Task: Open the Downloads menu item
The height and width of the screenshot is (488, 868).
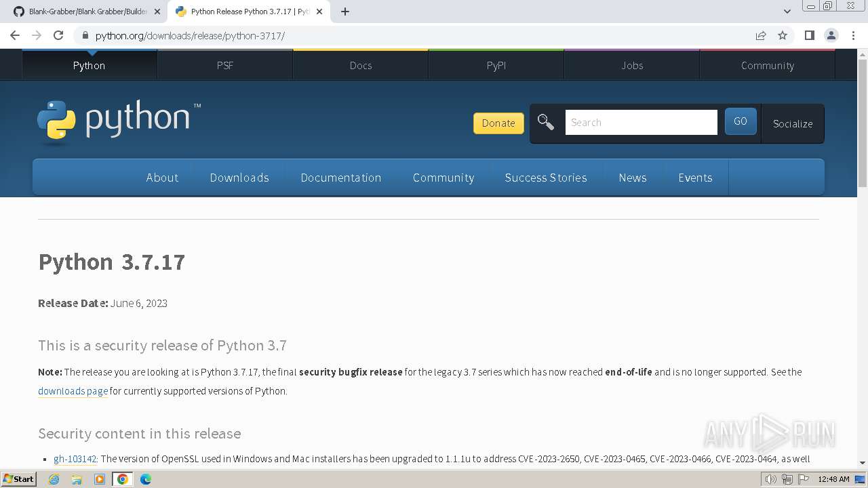Action: coord(239,178)
